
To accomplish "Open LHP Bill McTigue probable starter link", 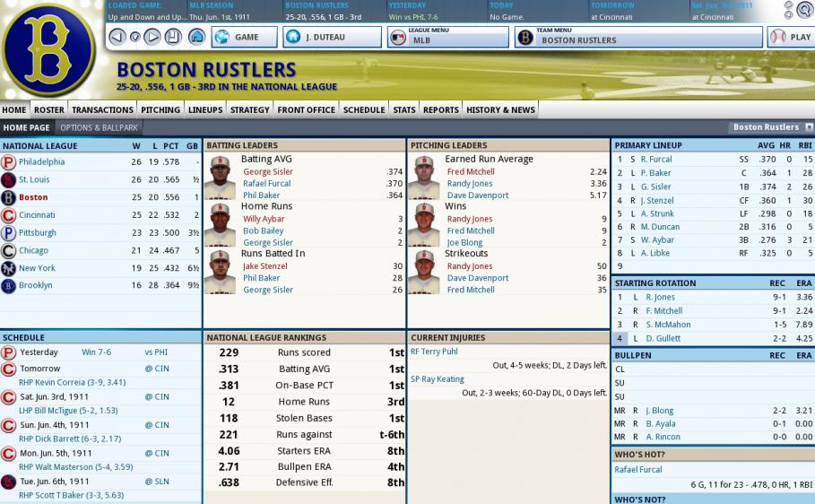I will [68, 411].
